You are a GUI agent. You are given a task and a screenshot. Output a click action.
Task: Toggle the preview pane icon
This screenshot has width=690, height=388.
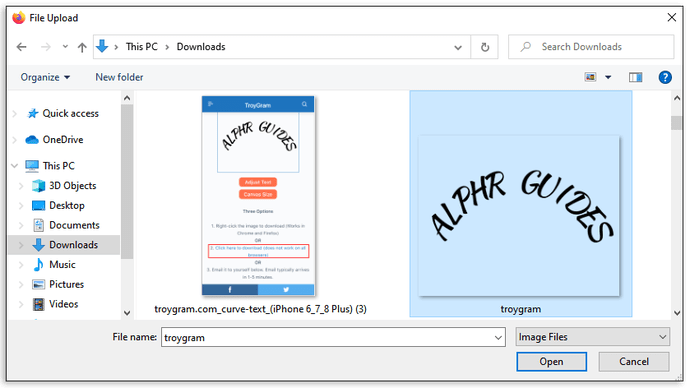(635, 77)
